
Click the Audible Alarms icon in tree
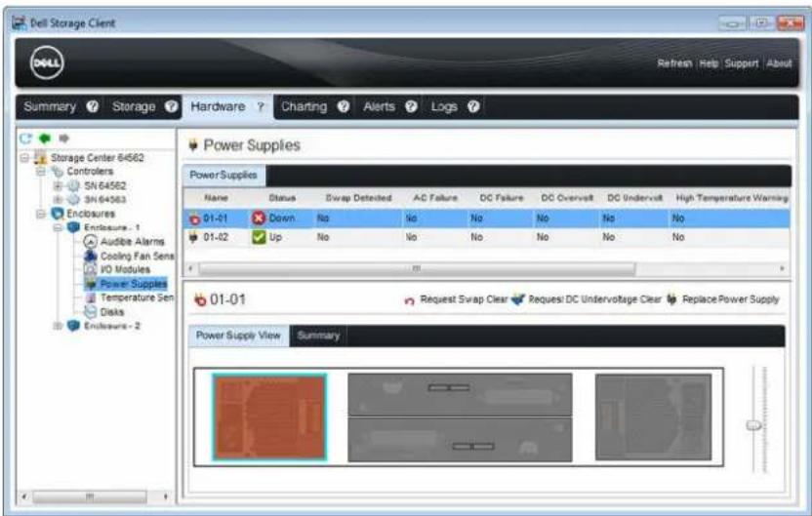(x=90, y=241)
